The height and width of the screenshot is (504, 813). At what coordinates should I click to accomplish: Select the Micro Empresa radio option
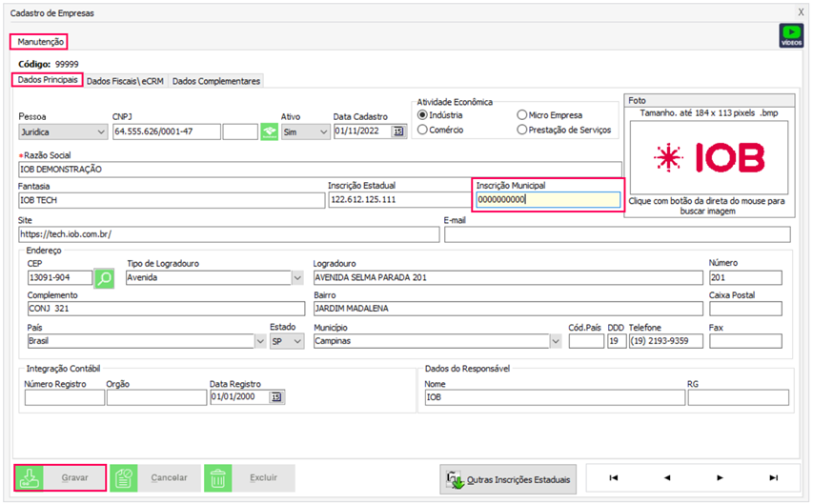521,114
